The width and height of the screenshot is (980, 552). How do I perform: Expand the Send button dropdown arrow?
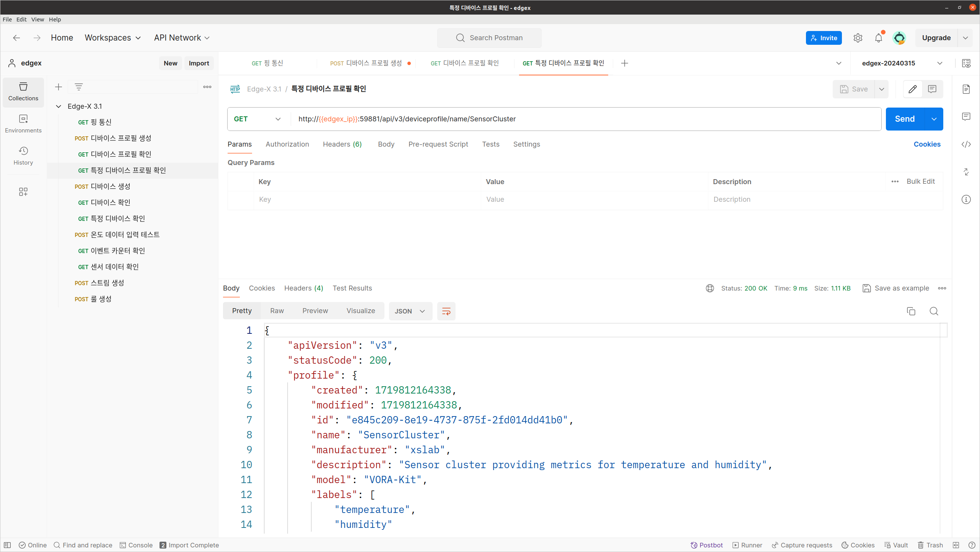934,119
